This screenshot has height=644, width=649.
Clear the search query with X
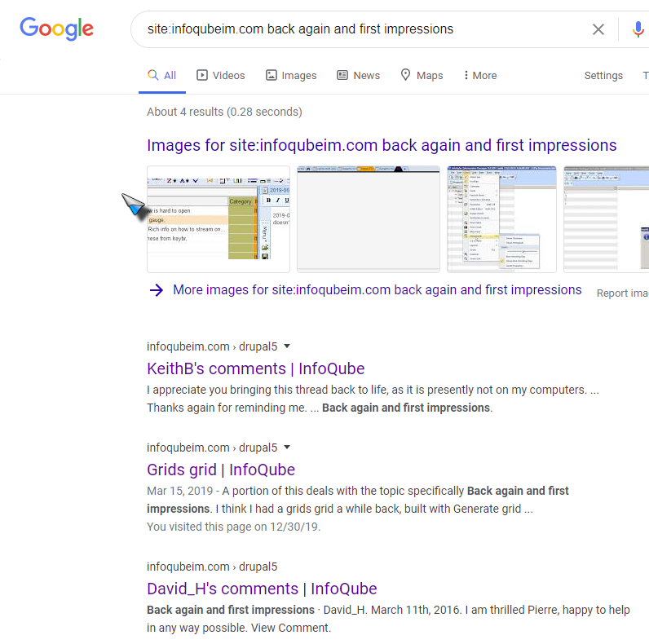[598, 29]
